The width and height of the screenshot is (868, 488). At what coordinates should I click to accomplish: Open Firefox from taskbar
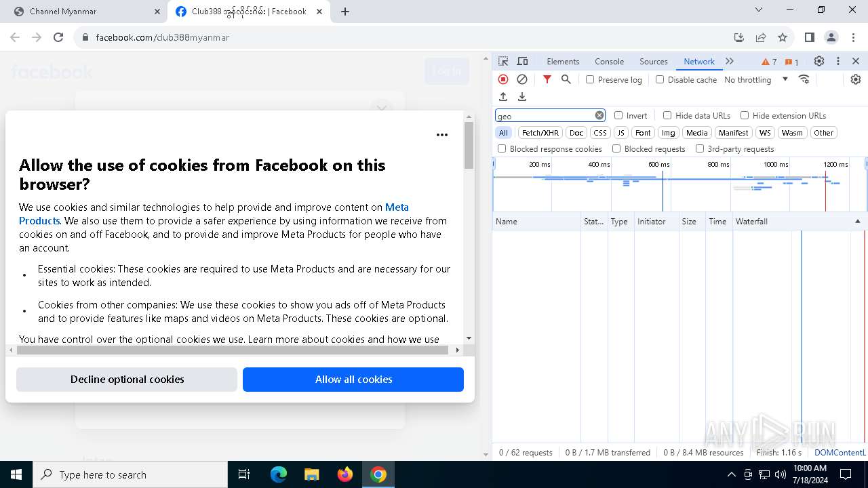[x=345, y=474]
